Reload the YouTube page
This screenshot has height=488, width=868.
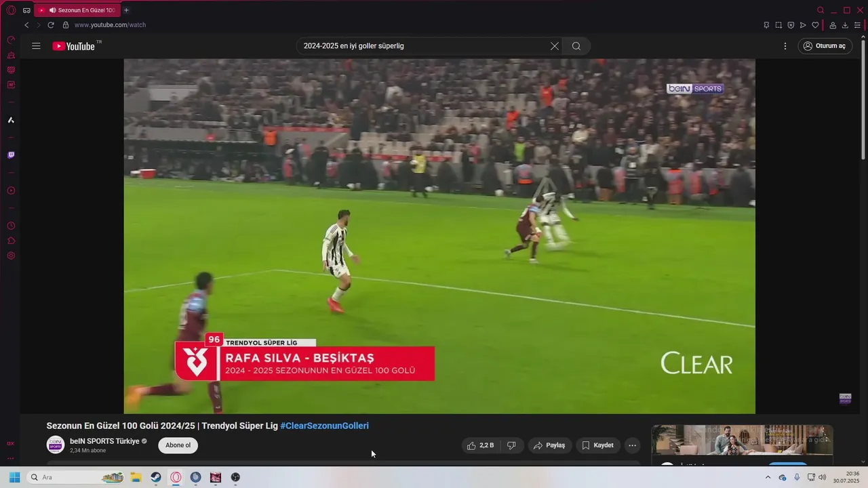[x=51, y=25]
